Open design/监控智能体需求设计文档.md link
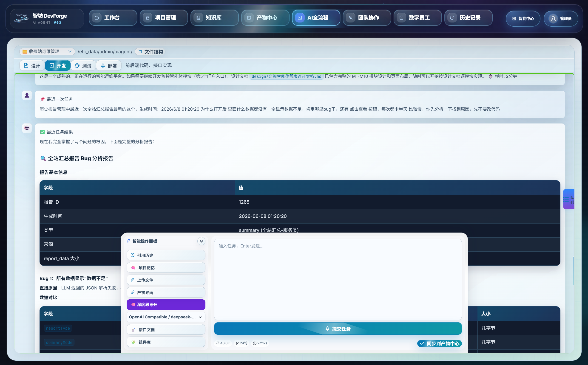 point(286,76)
